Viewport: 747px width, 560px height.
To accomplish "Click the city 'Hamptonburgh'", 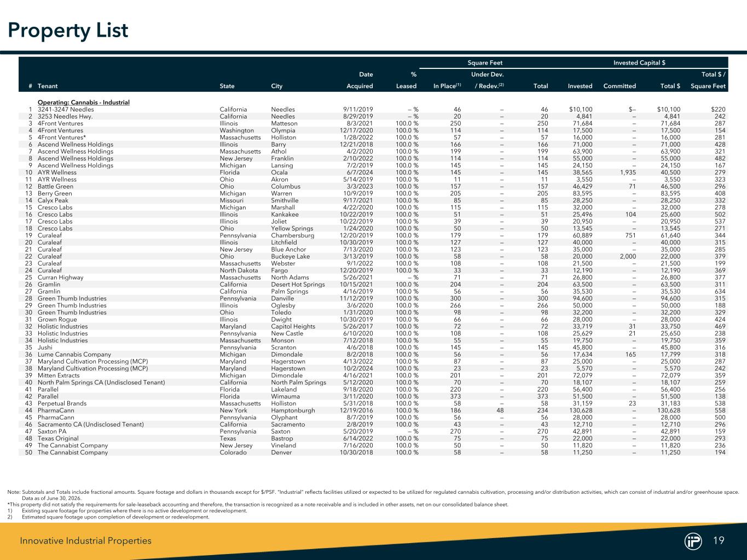I will [x=293, y=410].
